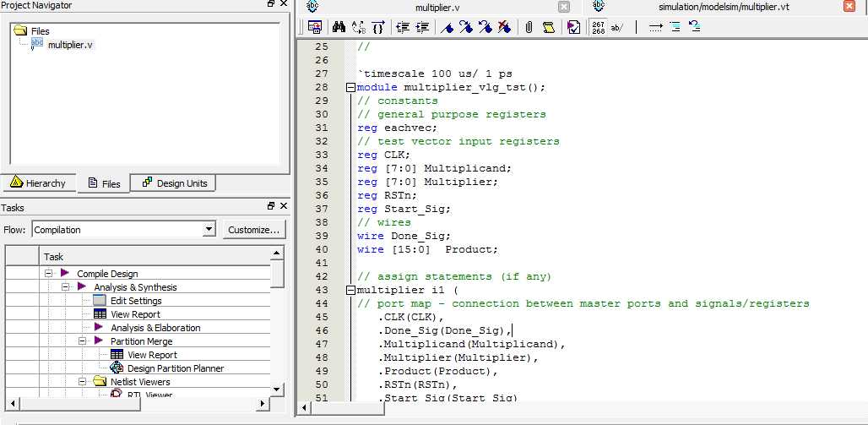Select View Report under Analysis & Synthesis
Screen dimensions: 868x425
(136, 314)
